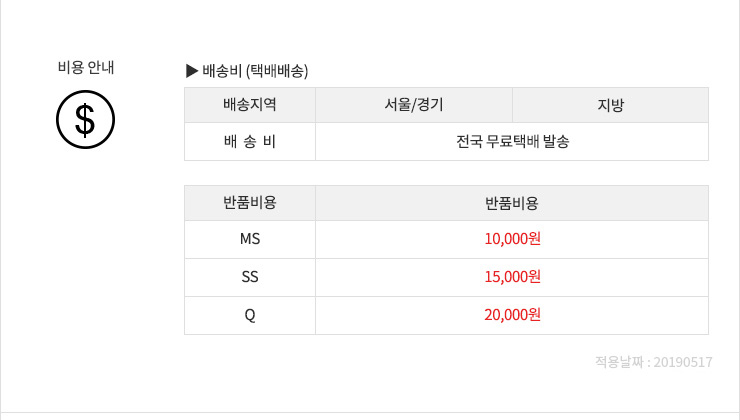Image resolution: width=740 pixels, height=420 pixels.
Task: Select the 배송지역 header cell
Action: click(x=250, y=105)
